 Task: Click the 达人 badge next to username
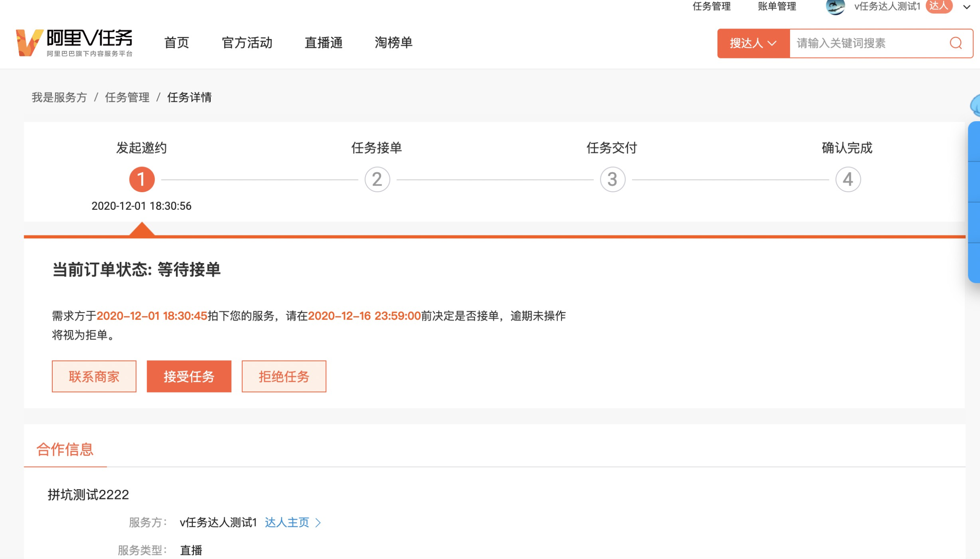[939, 6]
